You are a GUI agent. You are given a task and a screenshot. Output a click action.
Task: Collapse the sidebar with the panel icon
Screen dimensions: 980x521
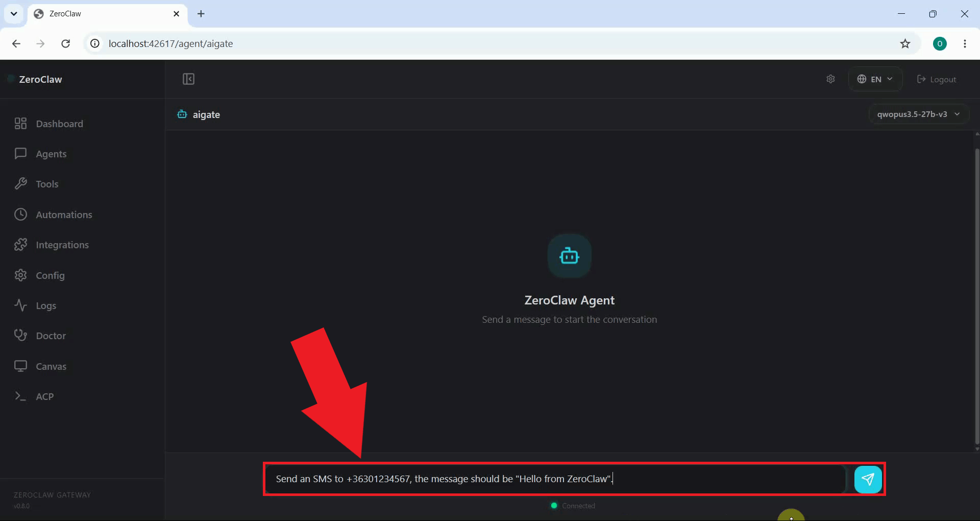[x=188, y=79]
